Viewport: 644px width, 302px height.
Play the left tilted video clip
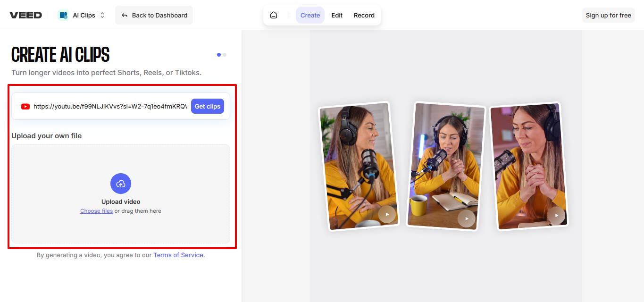point(387,215)
